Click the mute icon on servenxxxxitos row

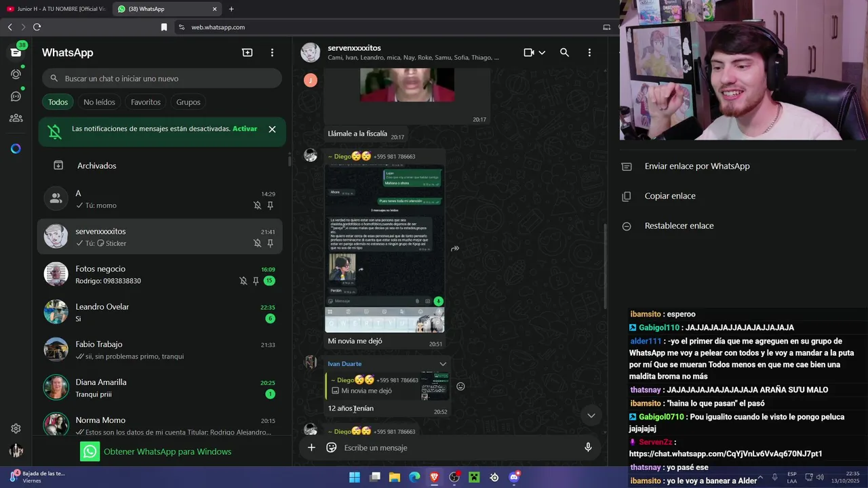point(257,243)
